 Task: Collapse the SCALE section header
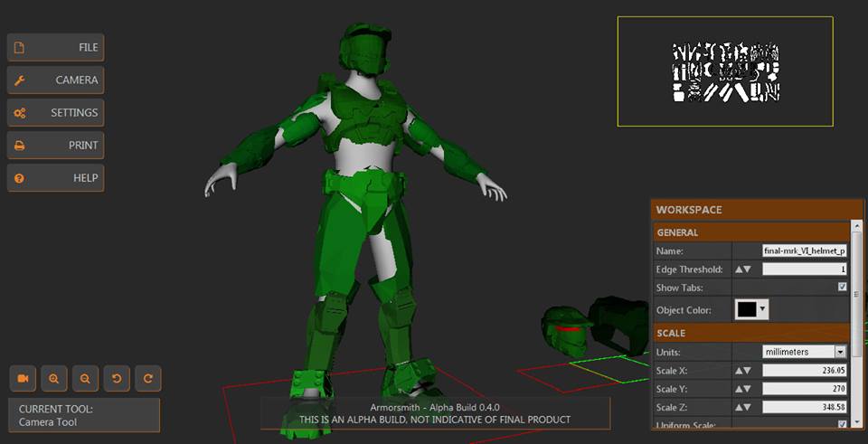click(751, 334)
